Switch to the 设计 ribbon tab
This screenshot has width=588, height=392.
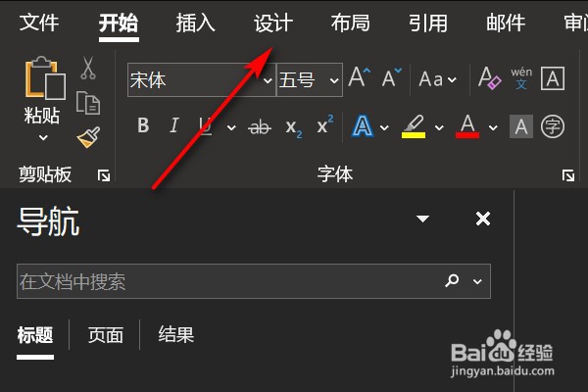coord(273,23)
